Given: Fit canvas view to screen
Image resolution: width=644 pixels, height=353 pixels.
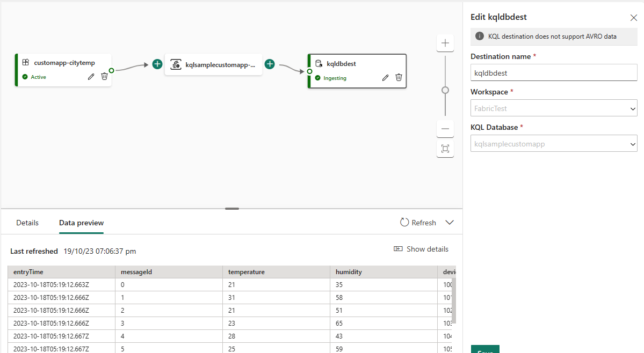Looking at the screenshot, I should [445, 149].
